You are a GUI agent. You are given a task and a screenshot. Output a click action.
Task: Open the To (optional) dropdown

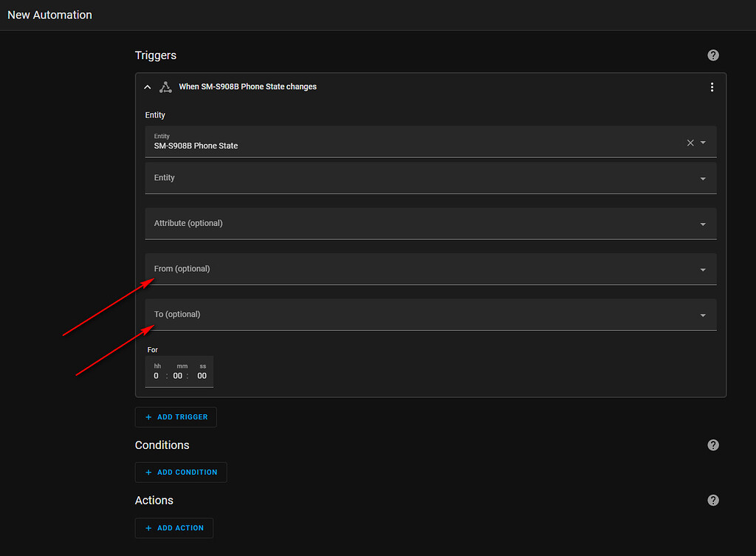click(430, 315)
